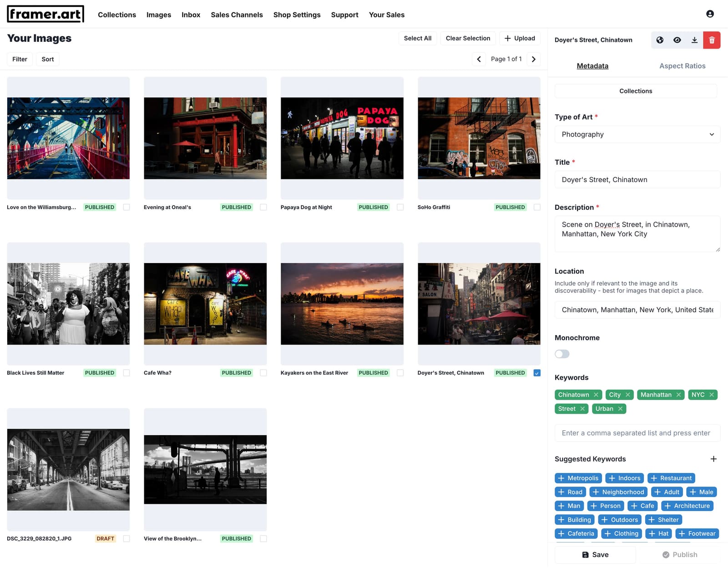Screen dimensions: 728x569
Task: Click the Title input field
Action: pos(637,179)
